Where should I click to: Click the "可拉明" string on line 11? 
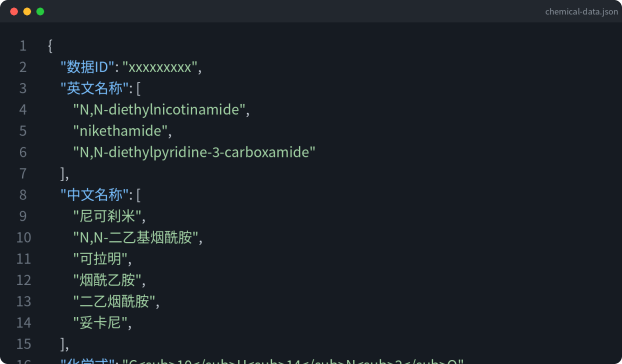click(x=100, y=259)
